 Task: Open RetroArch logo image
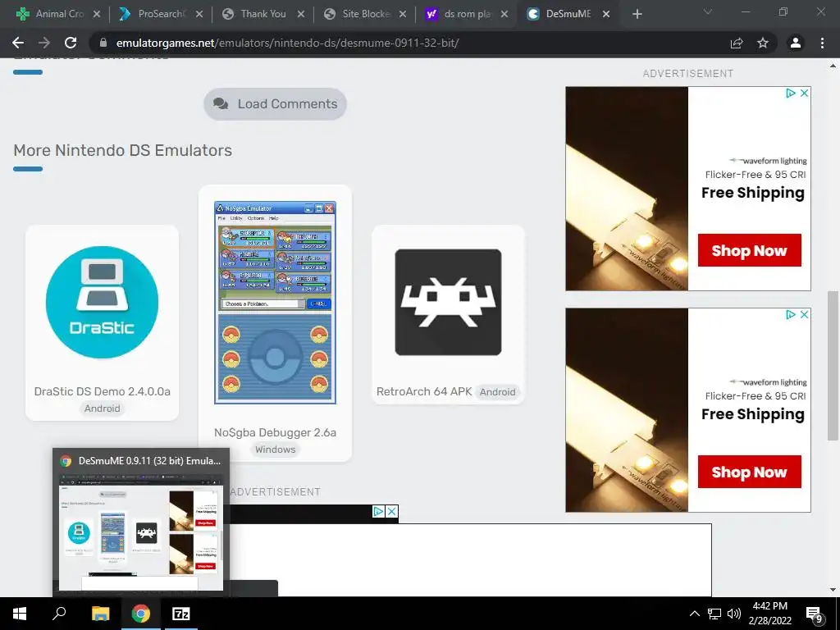(x=448, y=302)
